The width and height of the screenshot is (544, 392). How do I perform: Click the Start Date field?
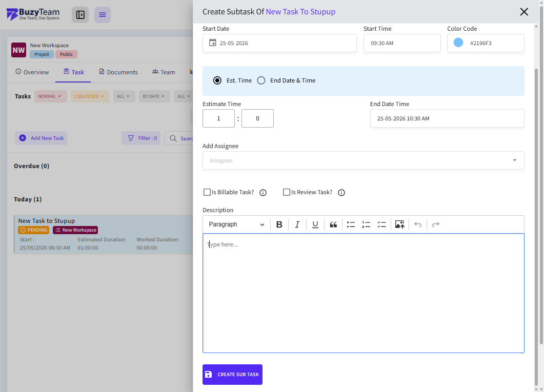279,43
